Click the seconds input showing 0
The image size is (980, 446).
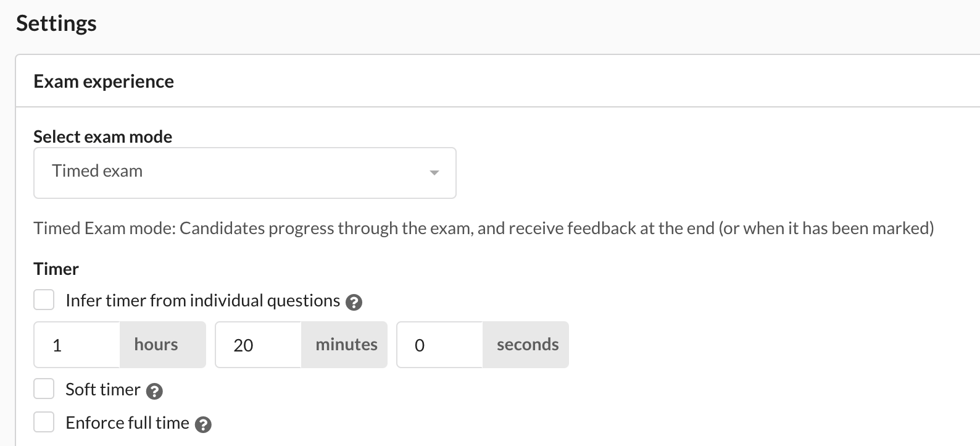(x=439, y=345)
